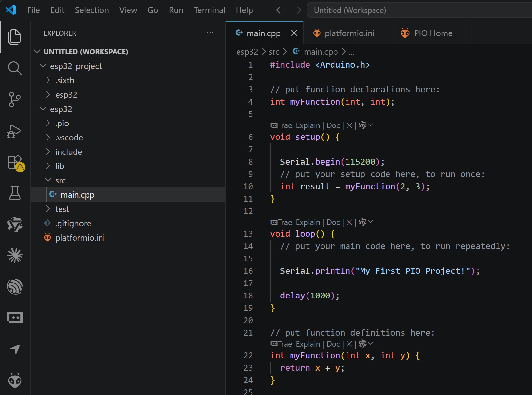The image size is (532, 395).
Task: Click the Explorer files icon
Action: tap(15, 37)
